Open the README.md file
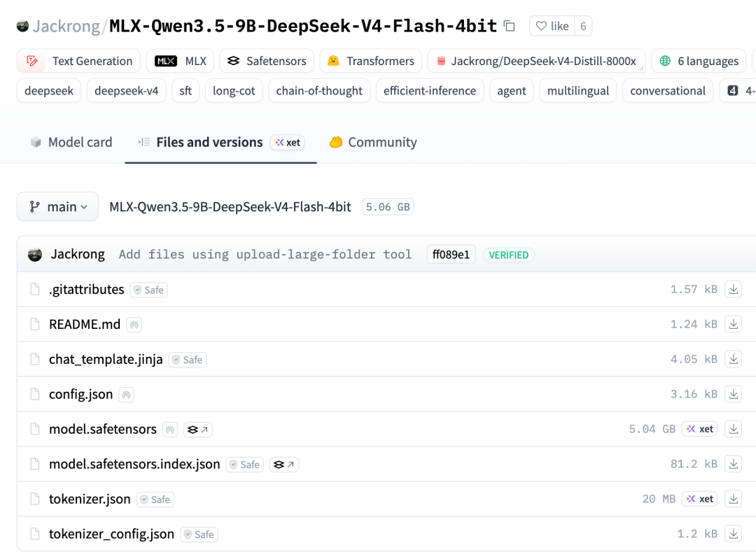The image size is (756, 559). click(85, 325)
